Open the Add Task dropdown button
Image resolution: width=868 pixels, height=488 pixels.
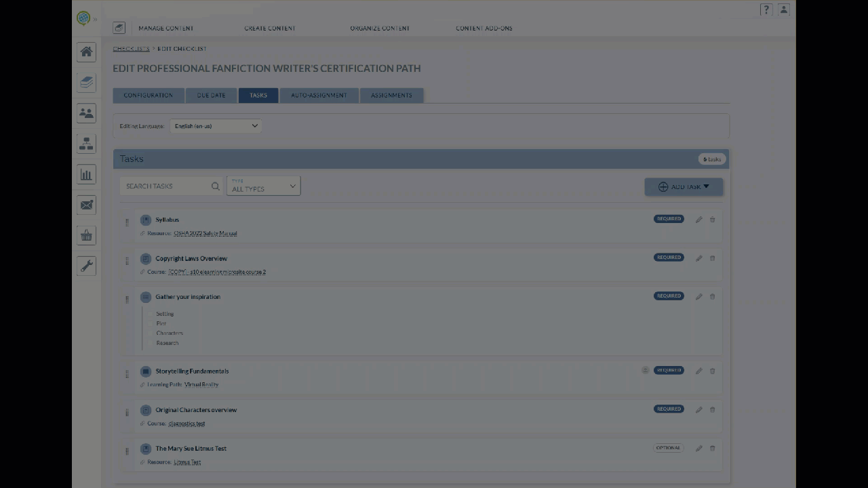683,187
